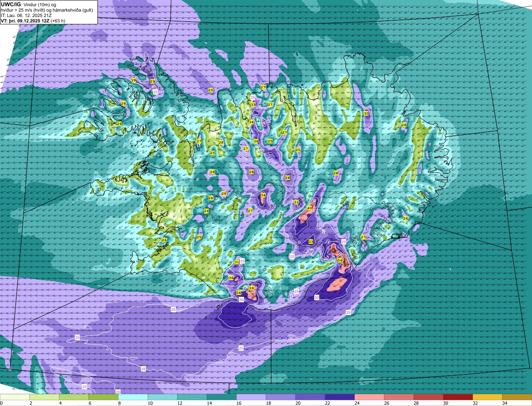Select the 6–8 m/s olive green legend swatch
This screenshot has width=532, height=406.
[104, 397]
